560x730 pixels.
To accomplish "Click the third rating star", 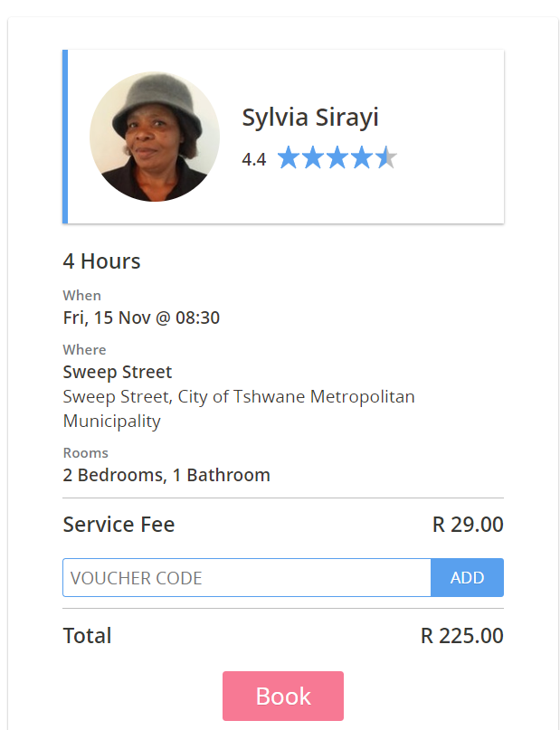I will [337, 157].
